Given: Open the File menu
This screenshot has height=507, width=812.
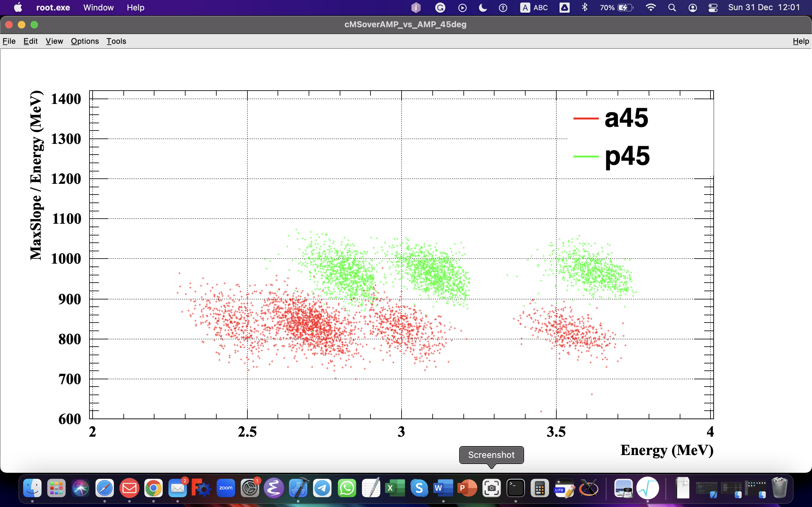Looking at the screenshot, I should click(9, 41).
